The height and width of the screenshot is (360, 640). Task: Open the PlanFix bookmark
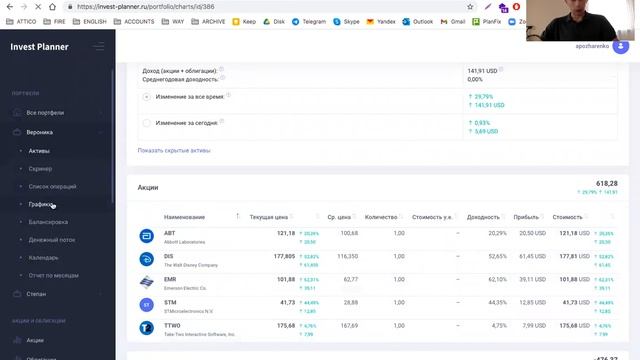pos(487,22)
